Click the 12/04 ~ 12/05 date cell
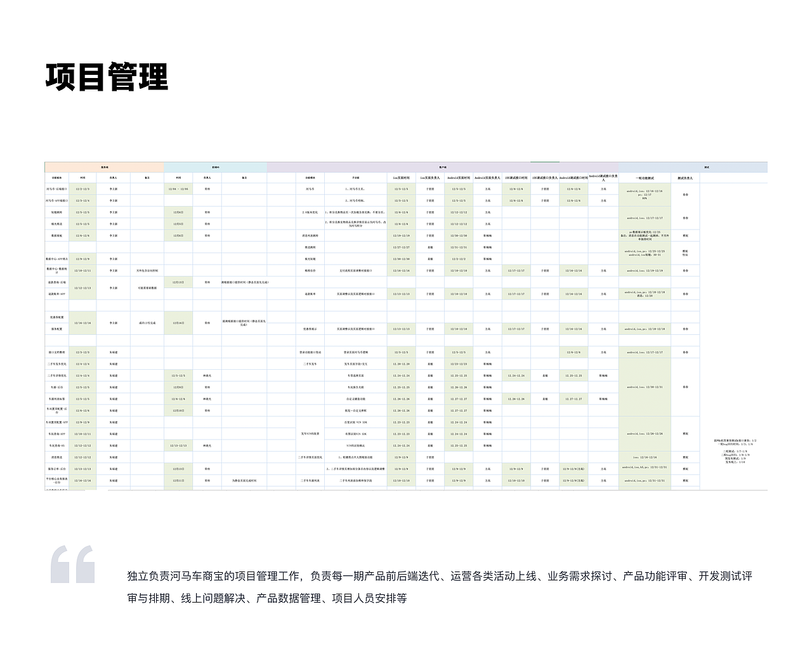Viewport: 812px width, 666px height. (178, 189)
